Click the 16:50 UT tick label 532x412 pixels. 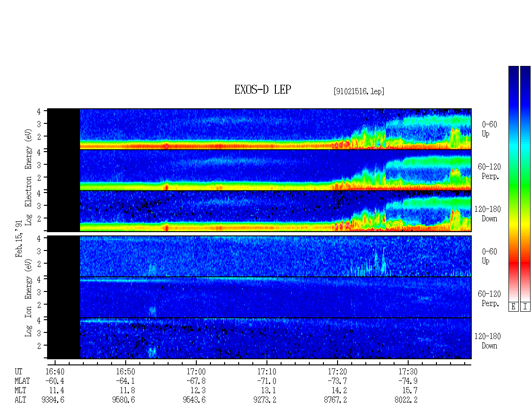point(126,372)
